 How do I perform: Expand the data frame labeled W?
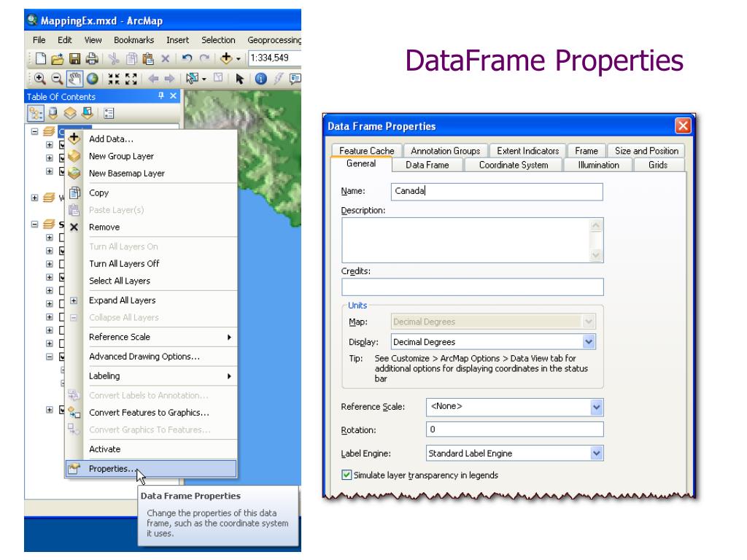(35, 198)
